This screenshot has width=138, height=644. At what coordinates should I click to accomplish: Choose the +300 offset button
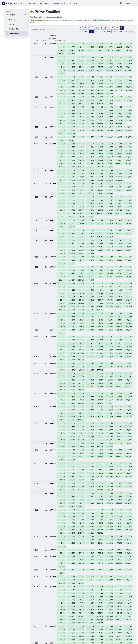tap(97, 32)
